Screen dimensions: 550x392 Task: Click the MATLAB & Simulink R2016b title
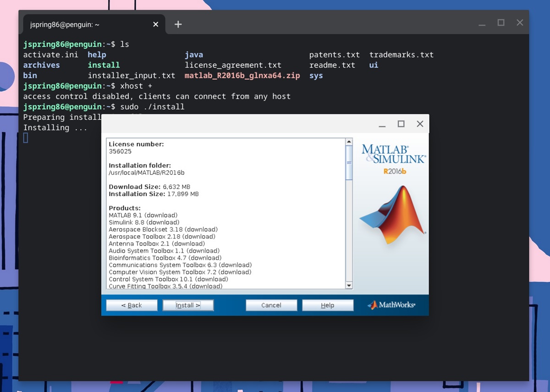tap(394, 159)
